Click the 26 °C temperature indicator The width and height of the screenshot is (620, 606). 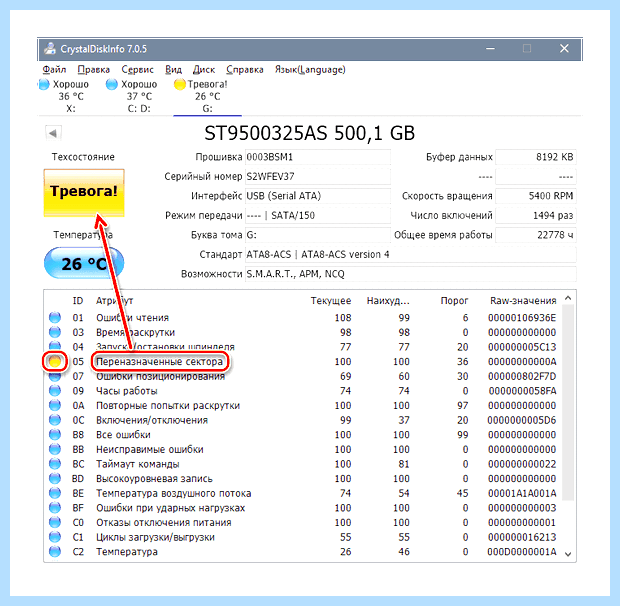coord(84,263)
